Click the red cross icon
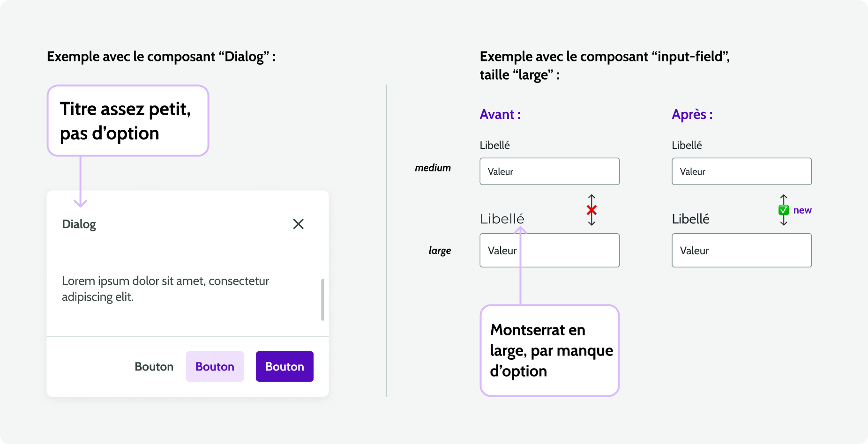This screenshot has width=868, height=444. coord(591,210)
